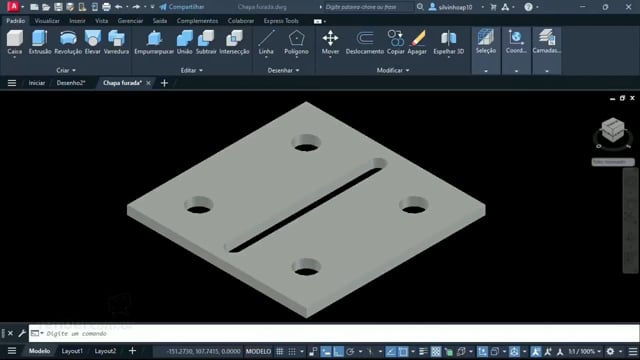Click the União solid tool
This screenshot has height=360, width=640.
click(184, 42)
